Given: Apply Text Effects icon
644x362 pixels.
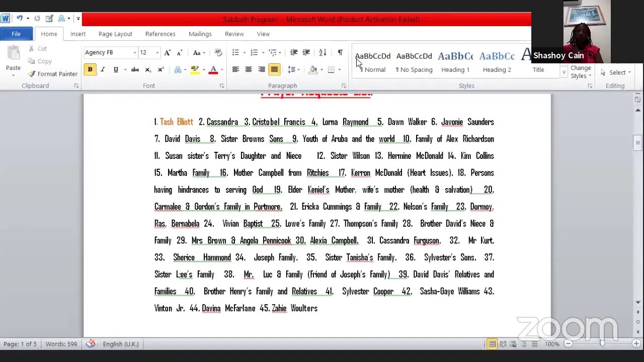Looking at the screenshot, I should 178,69.
